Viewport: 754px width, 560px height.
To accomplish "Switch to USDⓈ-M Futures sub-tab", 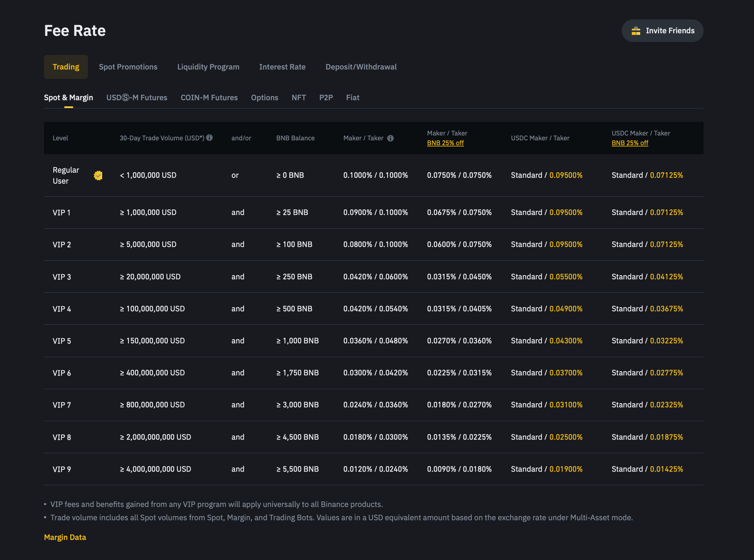I will 137,98.
